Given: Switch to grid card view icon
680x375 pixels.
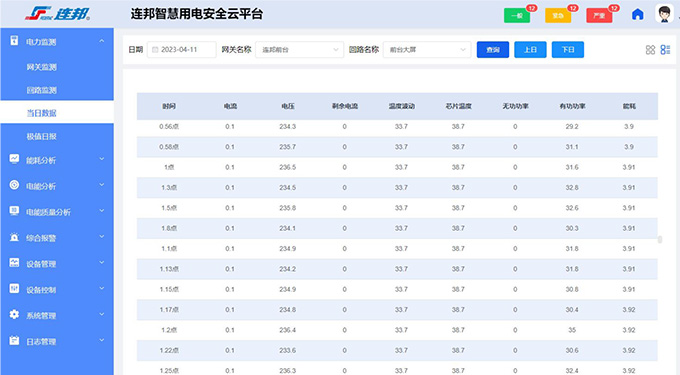Looking at the screenshot, I should tap(650, 50).
